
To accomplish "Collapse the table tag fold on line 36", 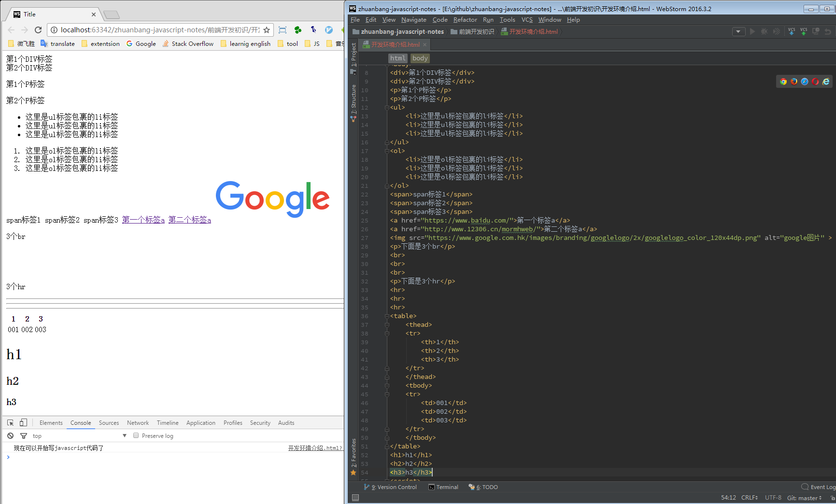I will pos(387,316).
